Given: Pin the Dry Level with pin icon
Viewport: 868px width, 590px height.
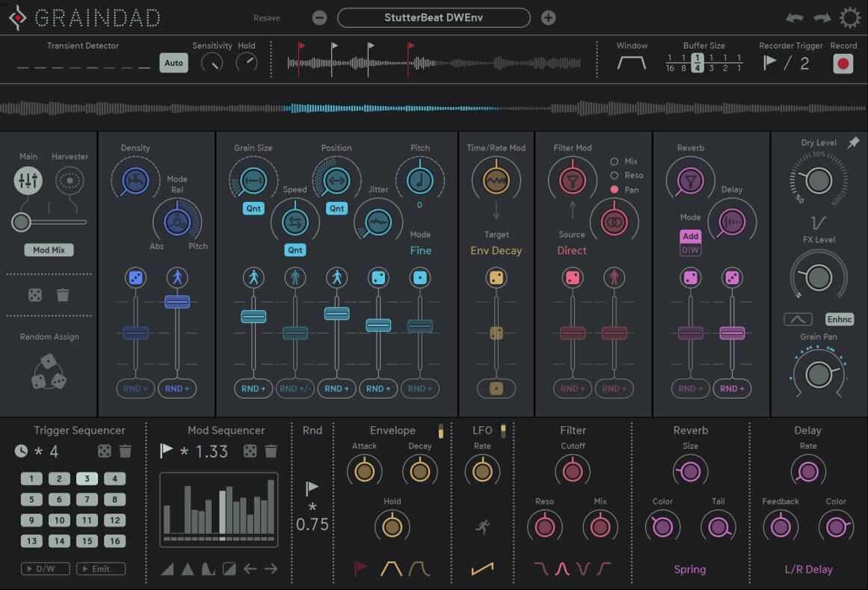Looking at the screenshot, I should (853, 144).
